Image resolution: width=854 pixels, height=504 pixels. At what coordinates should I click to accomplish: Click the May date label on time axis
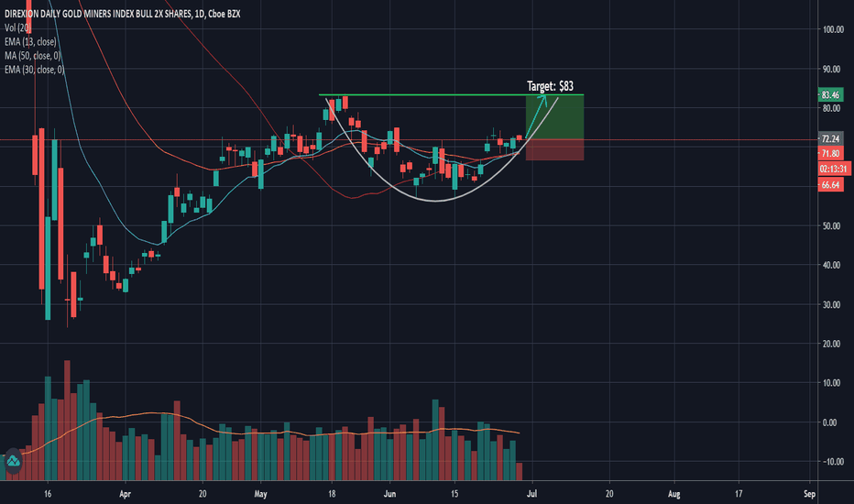tap(260, 494)
